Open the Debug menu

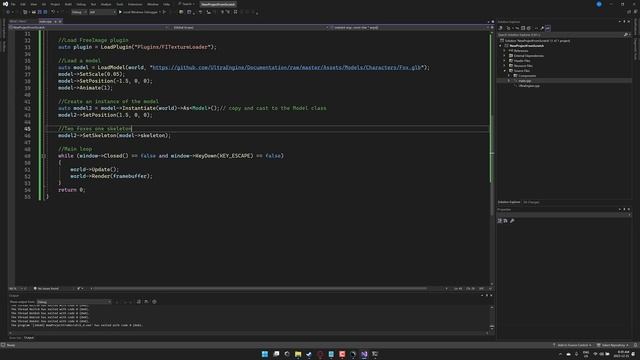point(81,4)
